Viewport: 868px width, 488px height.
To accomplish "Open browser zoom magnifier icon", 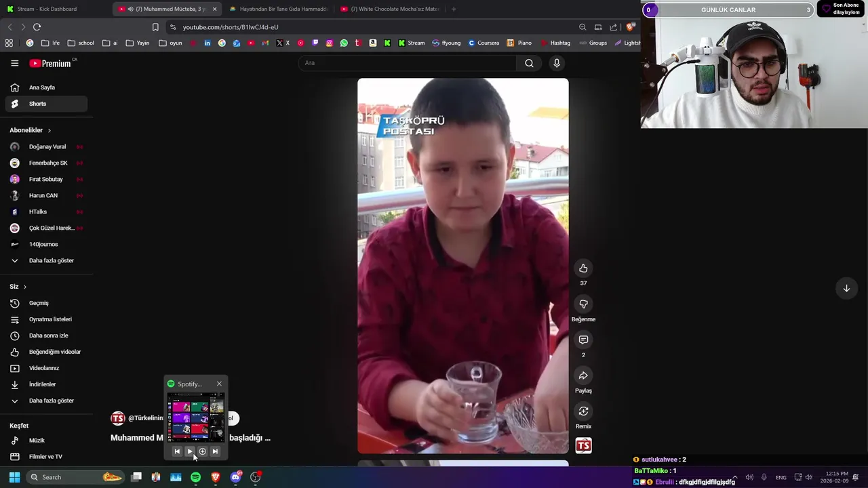I will (x=583, y=27).
